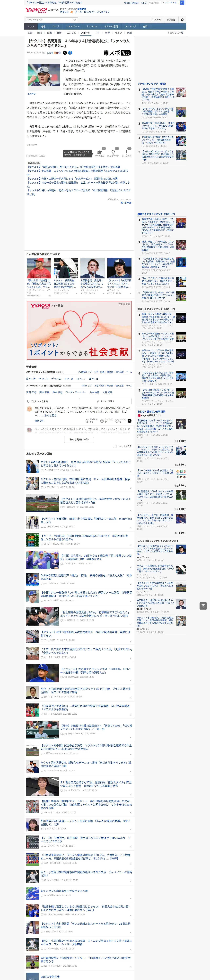This screenshot has width=210, height=980.
Task: Open the 大谷 翔平 player link
Action: click(x=108, y=392)
